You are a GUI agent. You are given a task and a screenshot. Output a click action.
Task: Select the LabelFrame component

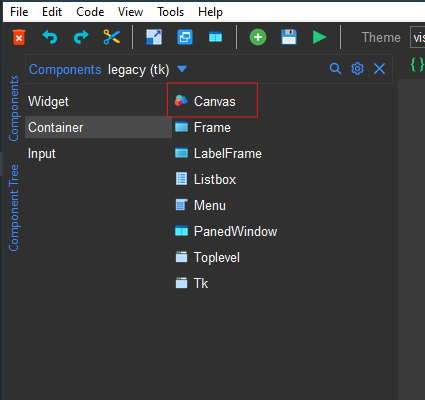[x=218, y=153]
